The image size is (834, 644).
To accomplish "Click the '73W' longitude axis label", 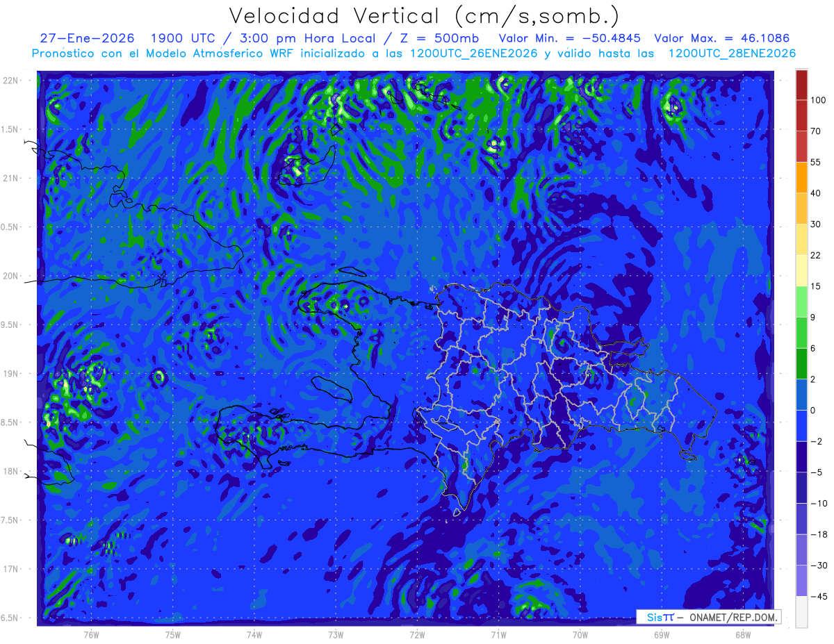I will coord(336,634).
